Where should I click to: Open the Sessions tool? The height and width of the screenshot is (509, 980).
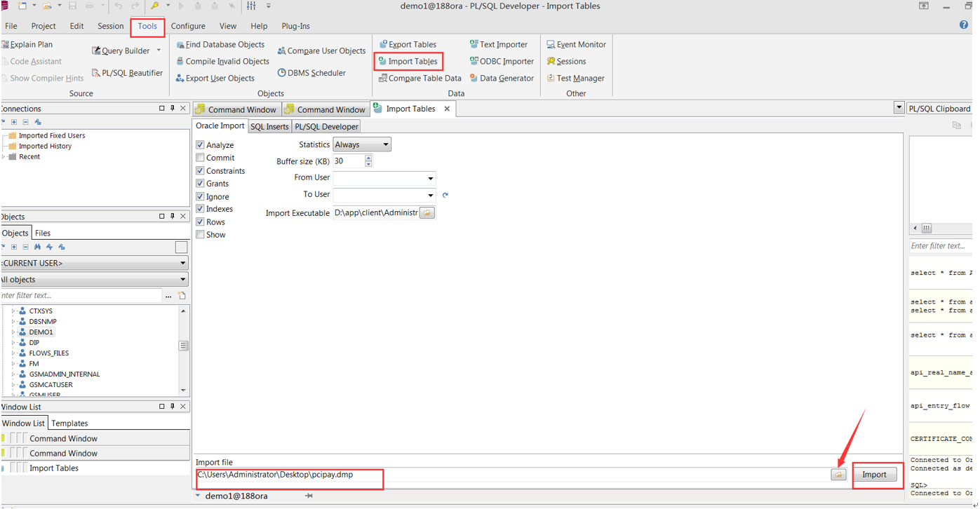coord(566,62)
